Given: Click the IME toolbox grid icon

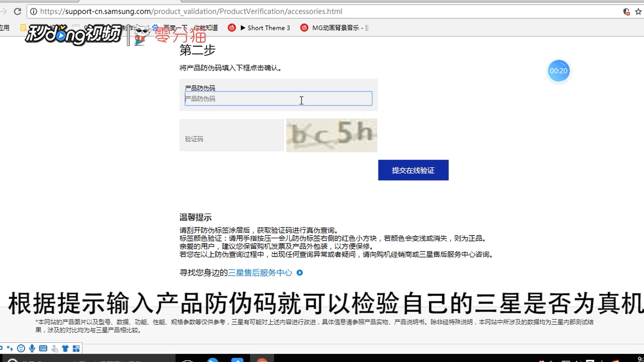Looking at the screenshot, I should click(76, 349).
